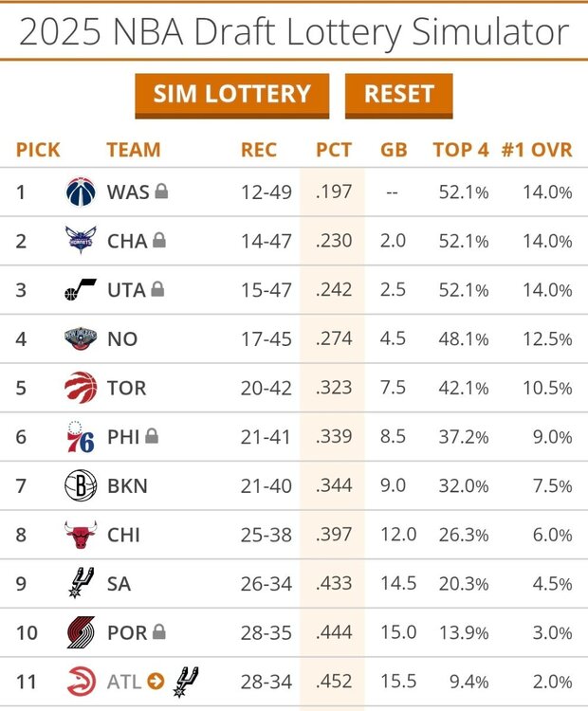Viewport: 588px width, 711px height.
Task: Toggle the lock icon beside POR
Action: [x=158, y=631]
